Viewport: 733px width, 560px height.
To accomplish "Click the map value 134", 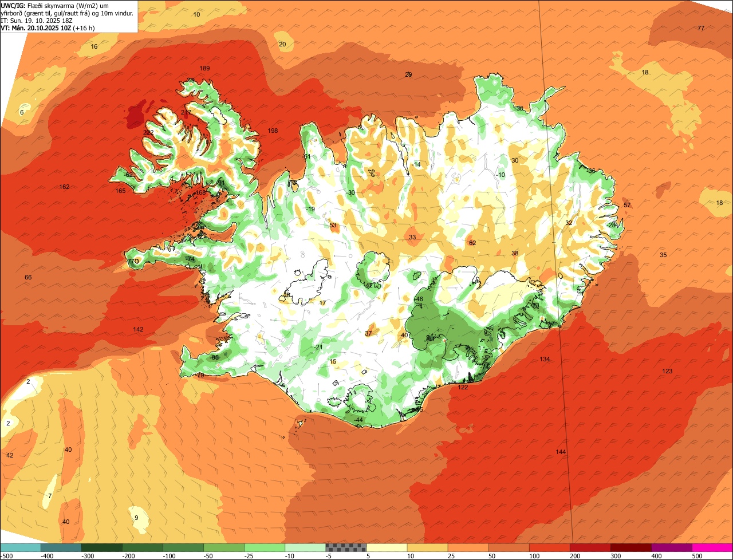I will 545,359.
